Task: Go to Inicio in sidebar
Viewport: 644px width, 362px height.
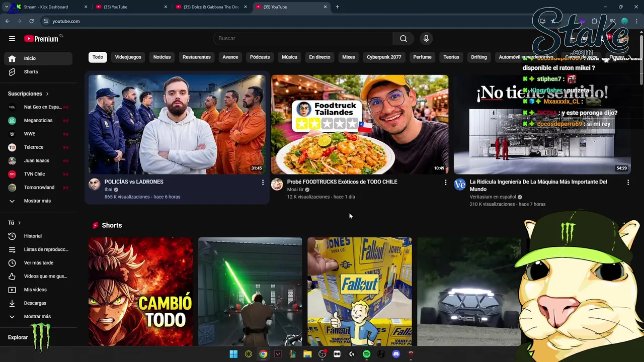Action: point(38,58)
